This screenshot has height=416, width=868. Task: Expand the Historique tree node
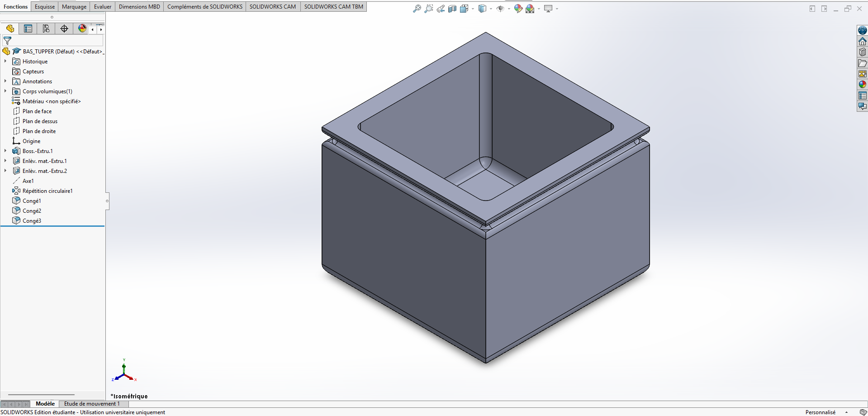pos(5,61)
